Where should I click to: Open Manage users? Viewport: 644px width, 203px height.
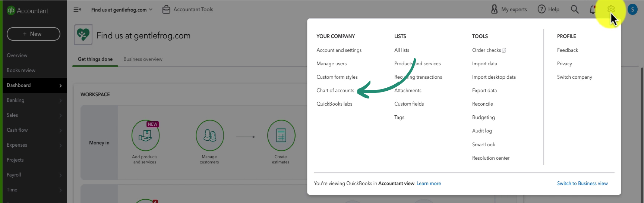tap(332, 63)
